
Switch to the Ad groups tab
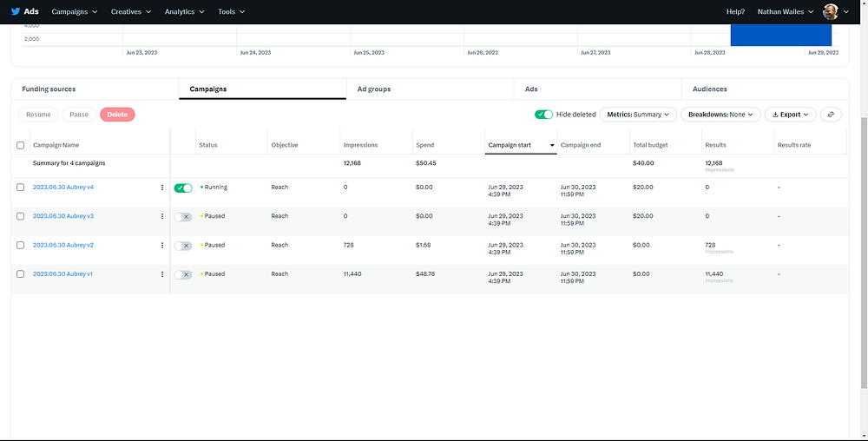374,89
